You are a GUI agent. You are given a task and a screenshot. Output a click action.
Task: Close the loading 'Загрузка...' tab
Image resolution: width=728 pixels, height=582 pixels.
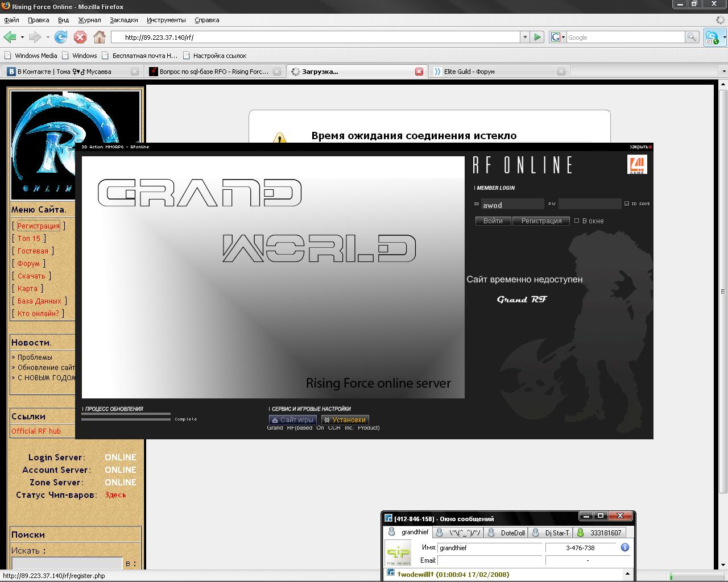[x=419, y=72]
